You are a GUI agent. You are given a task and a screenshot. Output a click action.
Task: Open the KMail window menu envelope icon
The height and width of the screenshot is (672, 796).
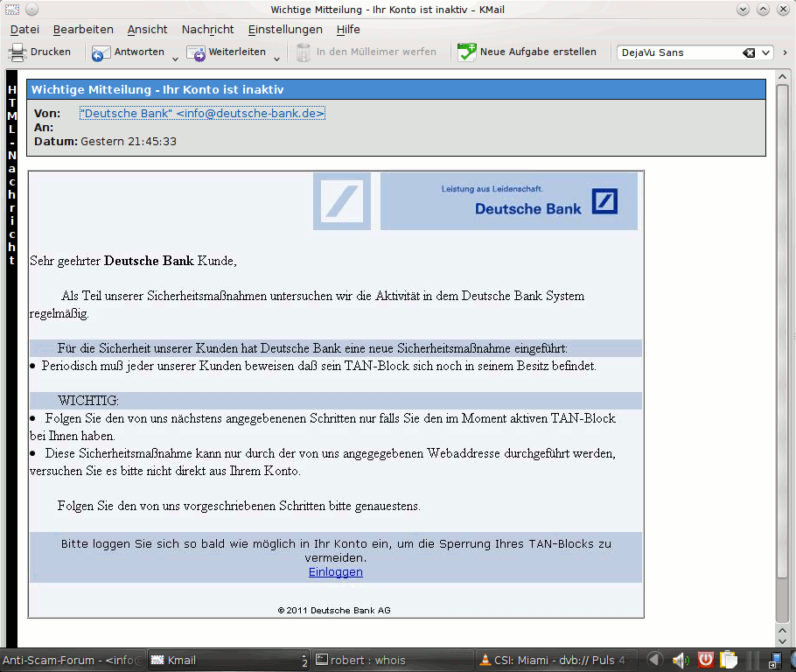click(x=12, y=9)
